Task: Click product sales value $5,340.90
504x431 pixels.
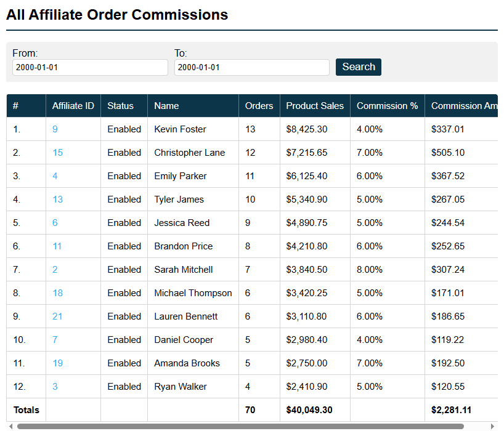Action: pyautogui.click(x=307, y=199)
